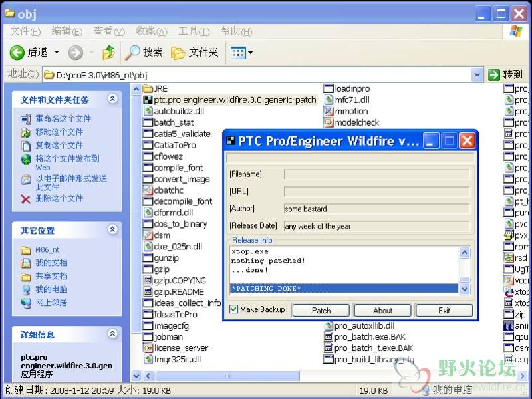Click the Exit button

pyautogui.click(x=444, y=311)
